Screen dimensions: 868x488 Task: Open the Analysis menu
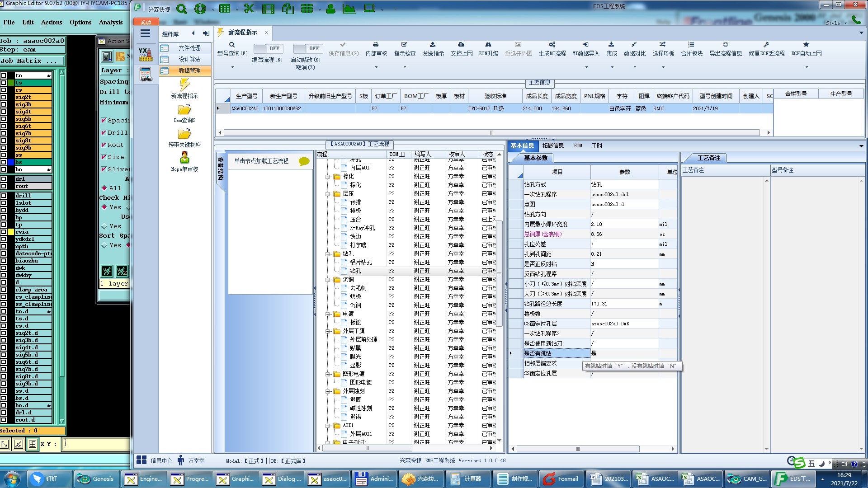(x=110, y=22)
